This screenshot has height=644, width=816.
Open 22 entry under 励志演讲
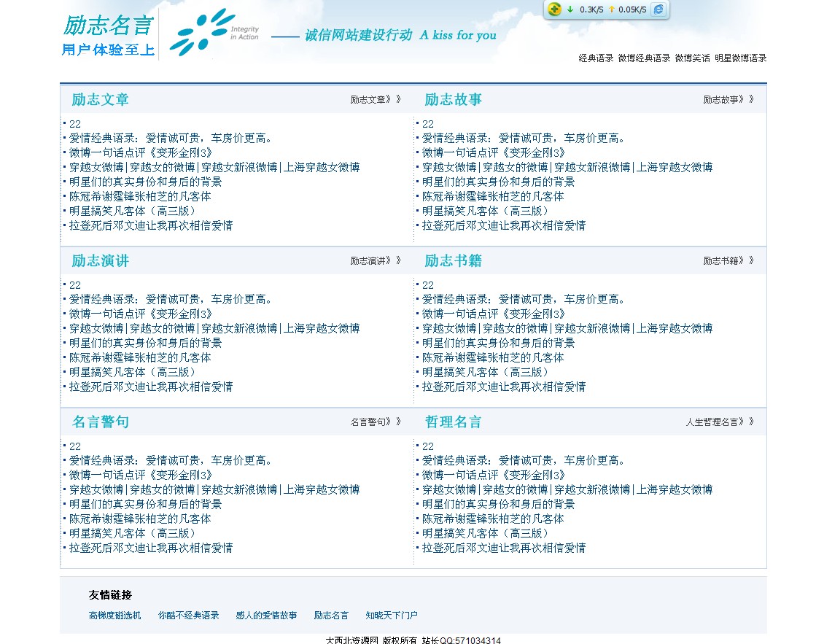[x=75, y=285]
